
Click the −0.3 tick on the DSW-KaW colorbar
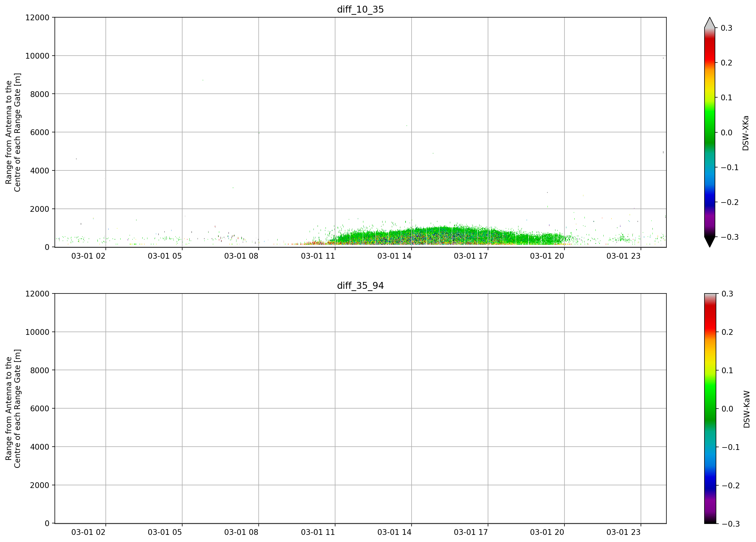point(730,524)
